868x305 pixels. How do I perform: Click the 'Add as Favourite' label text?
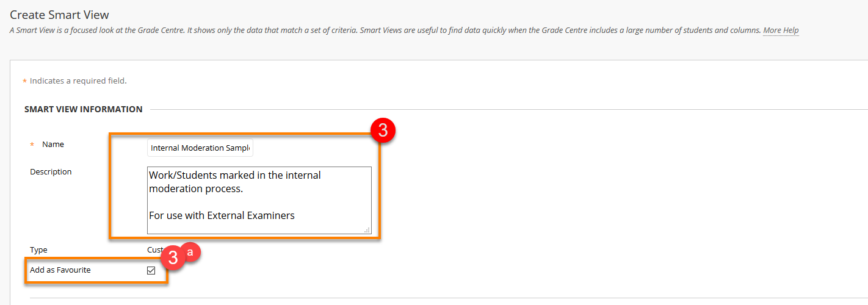coord(60,270)
